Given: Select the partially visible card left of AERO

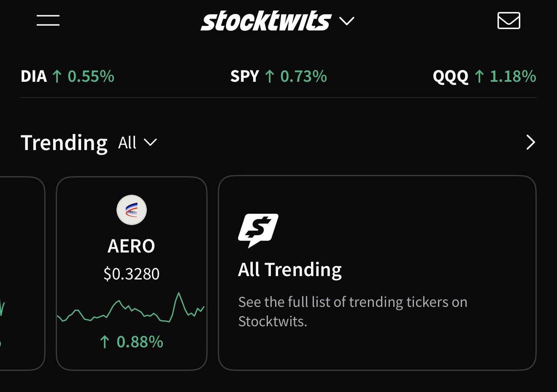Looking at the screenshot, I should click(x=21, y=273).
